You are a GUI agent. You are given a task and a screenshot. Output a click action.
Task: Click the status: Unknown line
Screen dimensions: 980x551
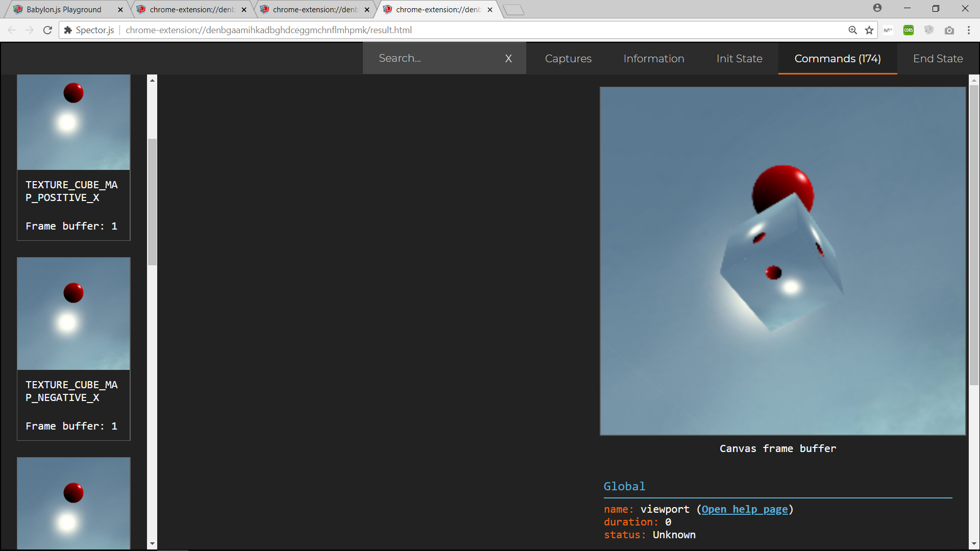pyautogui.click(x=650, y=535)
